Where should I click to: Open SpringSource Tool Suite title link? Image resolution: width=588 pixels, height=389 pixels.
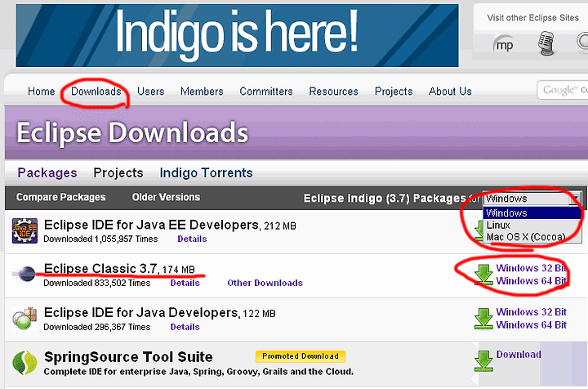(x=128, y=357)
